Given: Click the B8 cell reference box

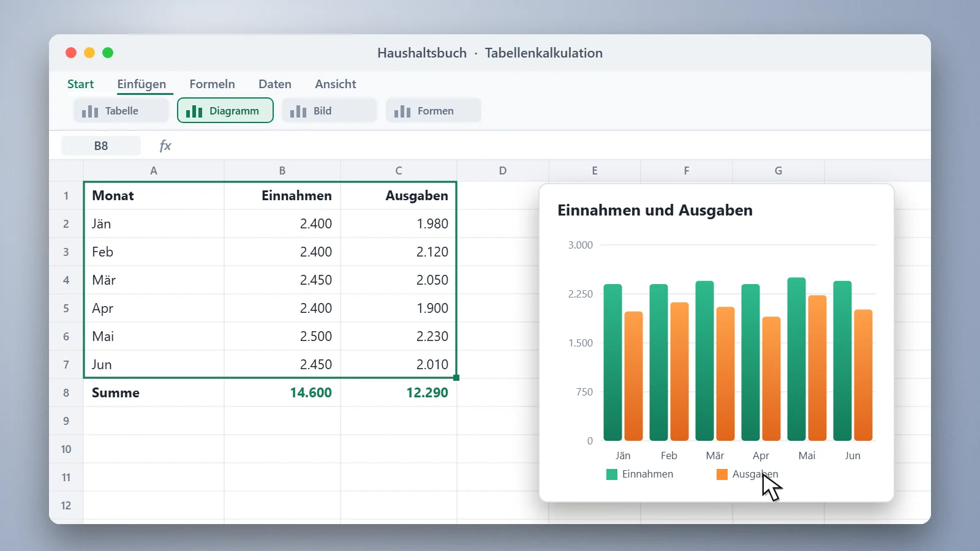Looking at the screenshot, I should coord(101,146).
